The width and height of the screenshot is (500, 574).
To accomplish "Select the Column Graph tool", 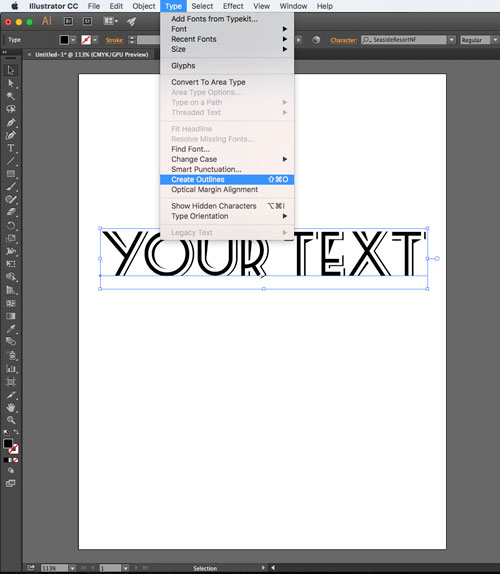I will (11, 369).
